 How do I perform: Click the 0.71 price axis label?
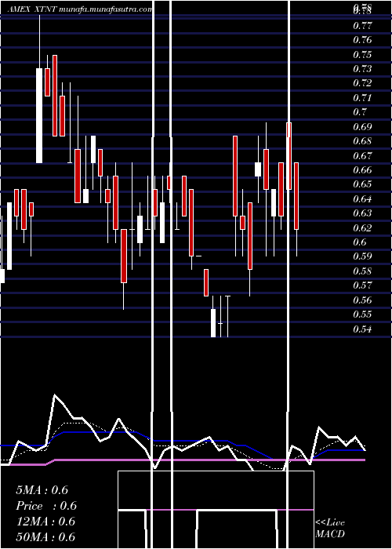click(362, 98)
